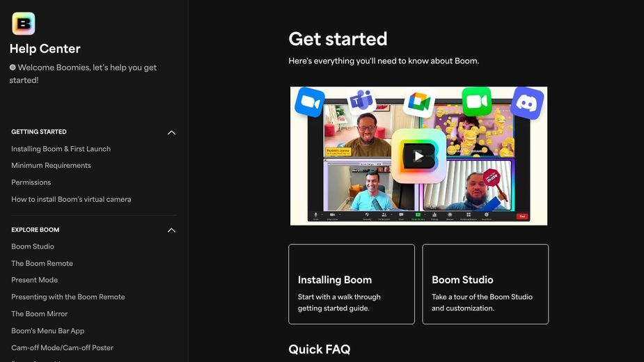Click the Zoom app icon in video thumbnail

310,102
